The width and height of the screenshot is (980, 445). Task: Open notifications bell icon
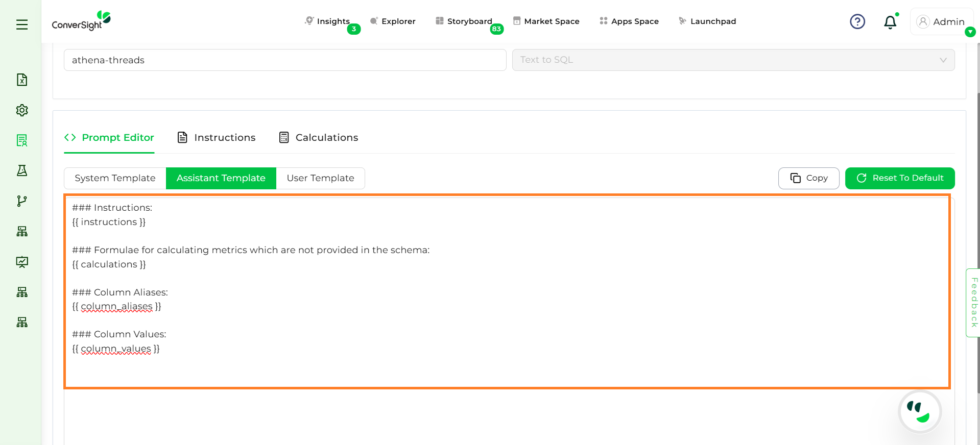890,22
